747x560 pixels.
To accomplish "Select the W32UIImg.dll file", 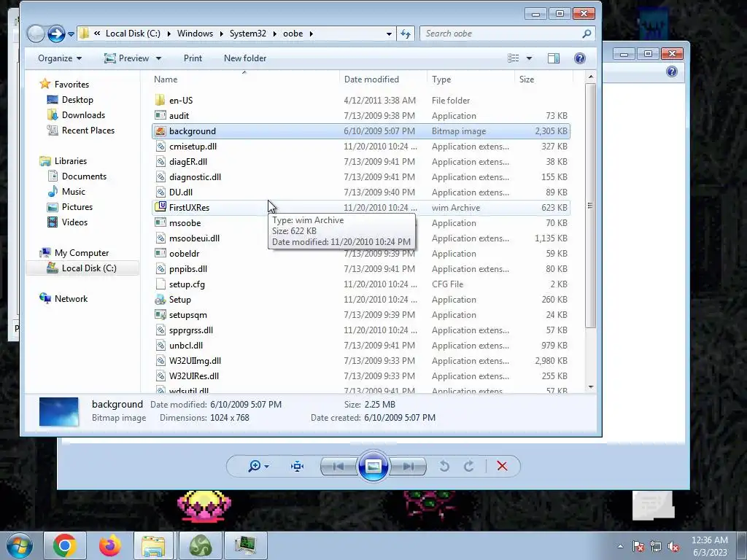I will [195, 360].
